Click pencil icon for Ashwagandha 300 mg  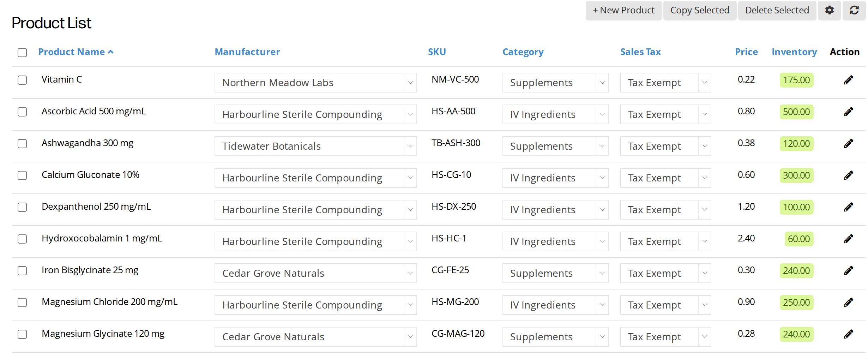pyautogui.click(x=849, y=143)
